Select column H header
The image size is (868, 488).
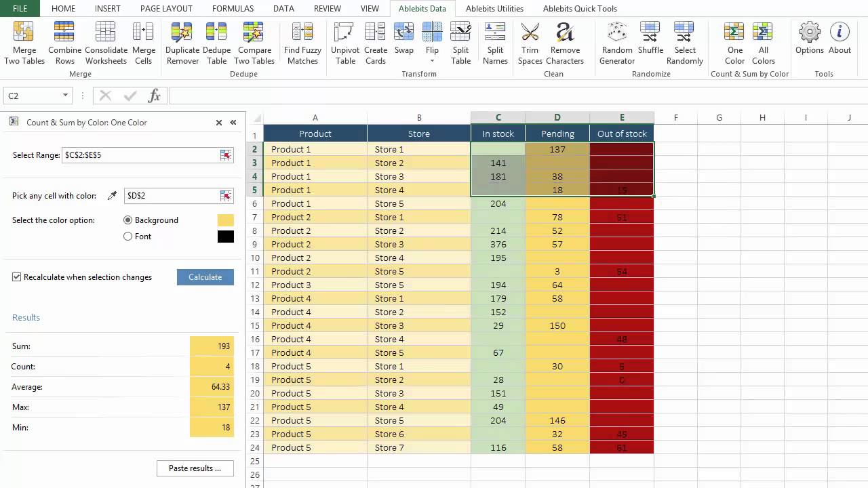(x=762, y=118)
